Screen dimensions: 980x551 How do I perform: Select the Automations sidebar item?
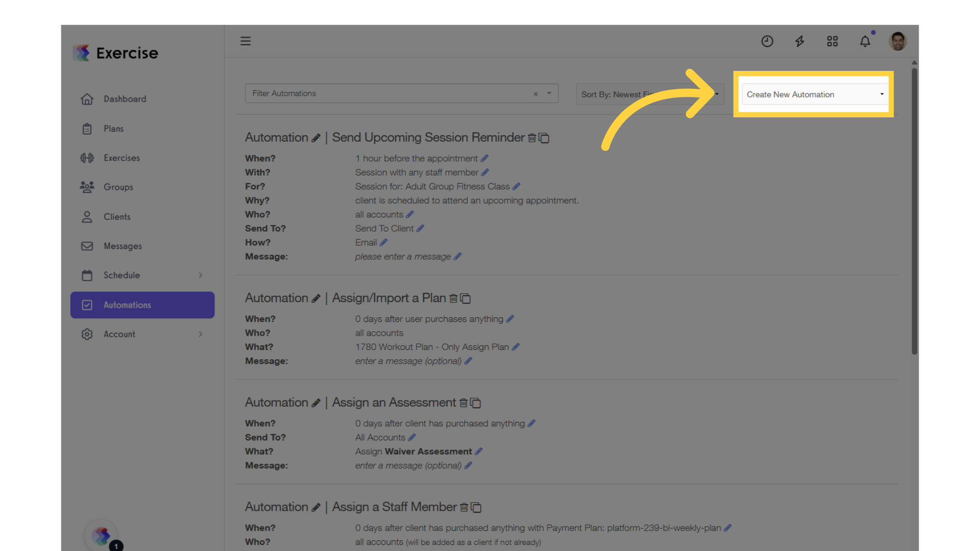[x=142, y=305]
